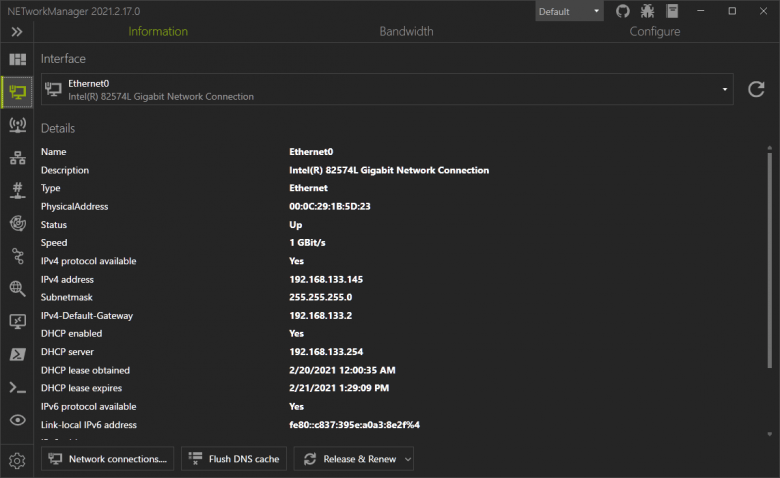Click the Type value Ethernet
The image size is (780, 478).
click(x=308, y=188)
